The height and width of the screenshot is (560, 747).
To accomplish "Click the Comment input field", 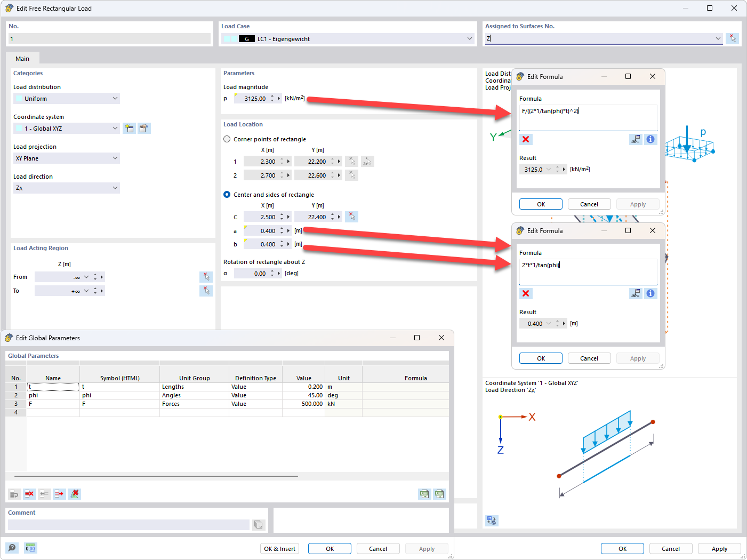I will tap(128, 525).
